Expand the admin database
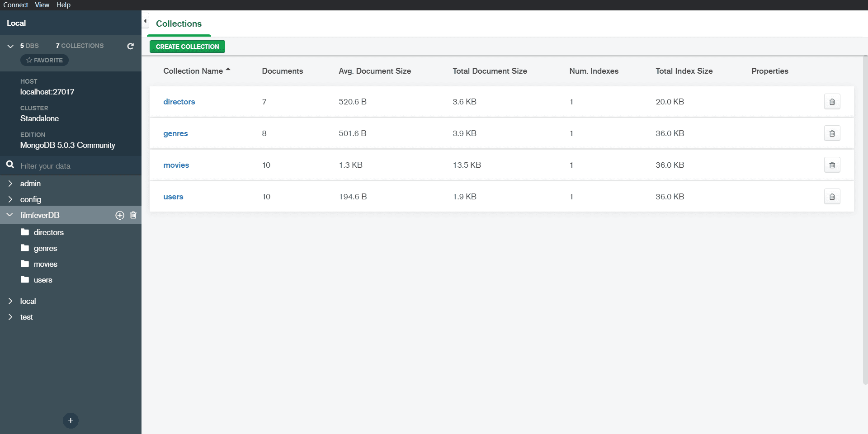The width and height of the screenshot is (868, 434). coord(10,184)
